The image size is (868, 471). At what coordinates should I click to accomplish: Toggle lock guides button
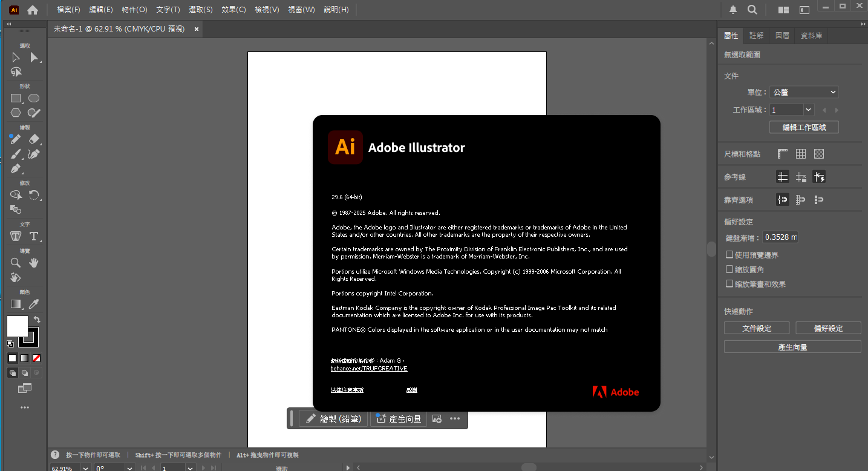coord(801,177)
